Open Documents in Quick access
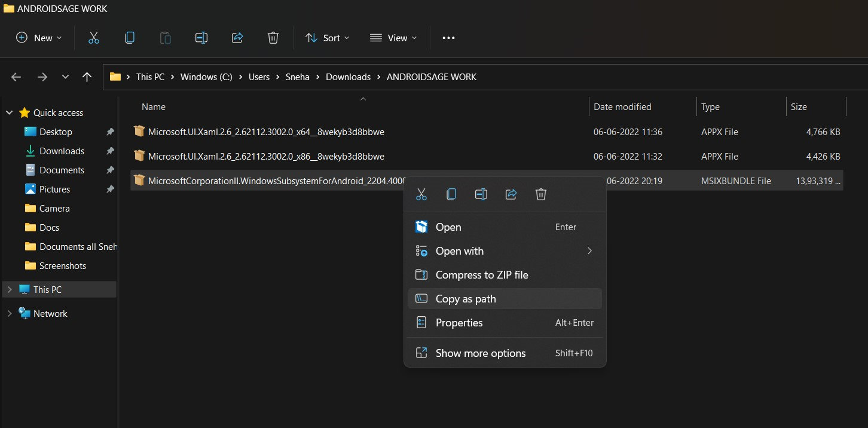This screenshot has height=428, width=868. point(62,170)
